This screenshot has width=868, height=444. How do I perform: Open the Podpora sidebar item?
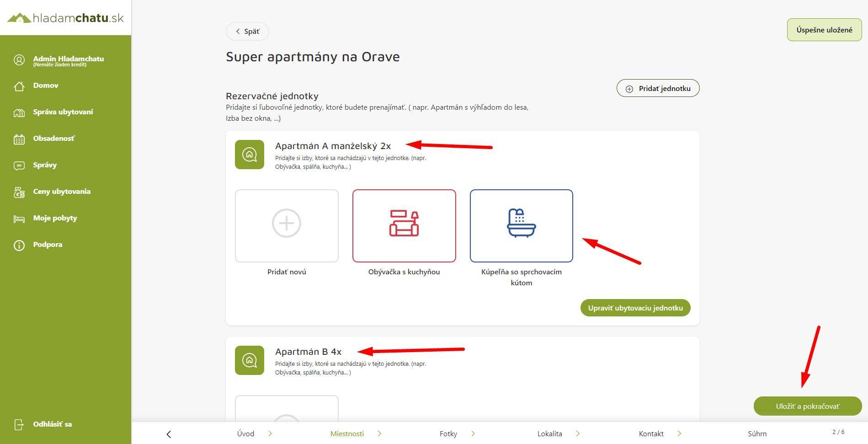point(48,245)
